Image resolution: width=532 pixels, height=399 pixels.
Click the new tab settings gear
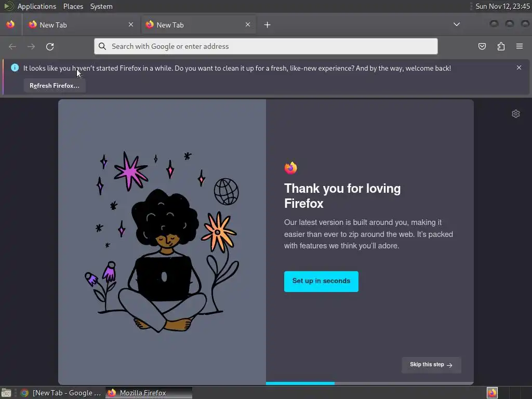click(516, 114)
